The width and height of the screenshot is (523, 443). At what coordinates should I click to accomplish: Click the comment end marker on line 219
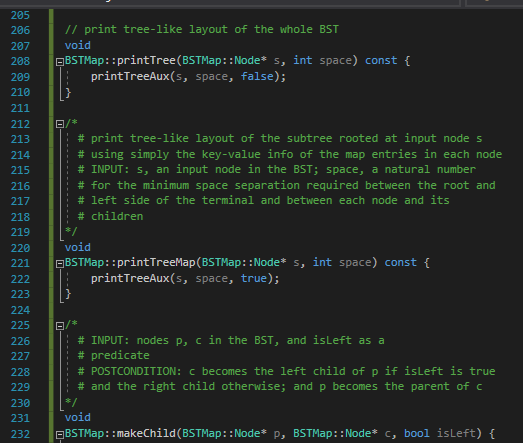[71, 231]
